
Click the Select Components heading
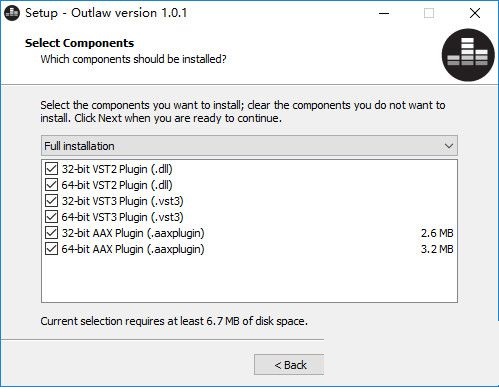[79, 43]
